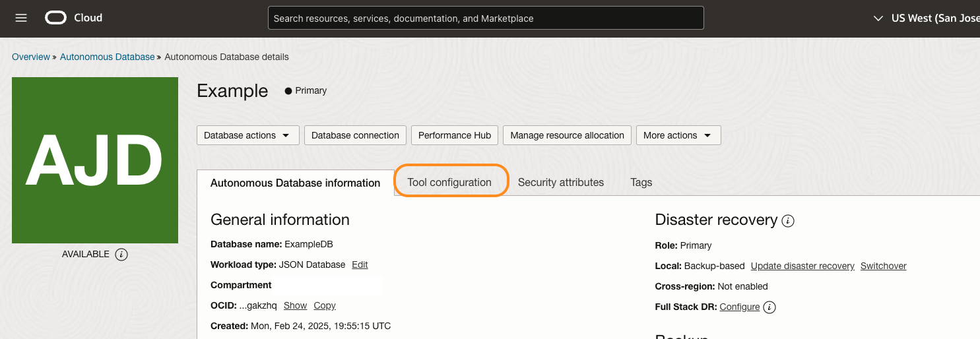Click Switchover link
Image resolution: width=980 pixels, height=339 pixels.
[x=884, y=266]
